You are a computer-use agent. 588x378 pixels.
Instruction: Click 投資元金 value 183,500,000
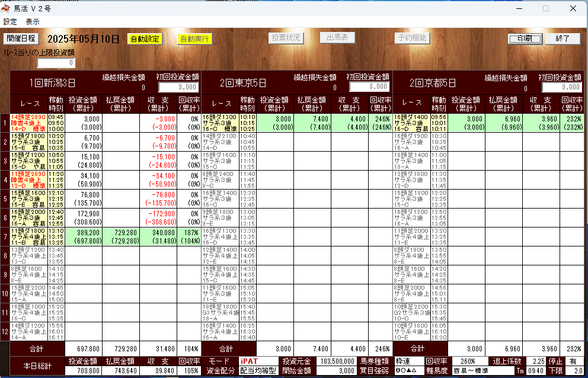(x=336, y=361)
